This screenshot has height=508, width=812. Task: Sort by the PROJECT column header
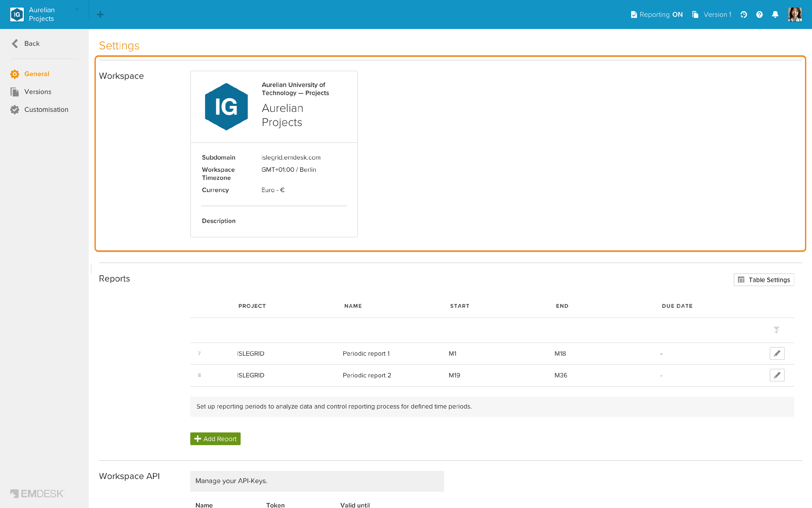click(252, 306)
